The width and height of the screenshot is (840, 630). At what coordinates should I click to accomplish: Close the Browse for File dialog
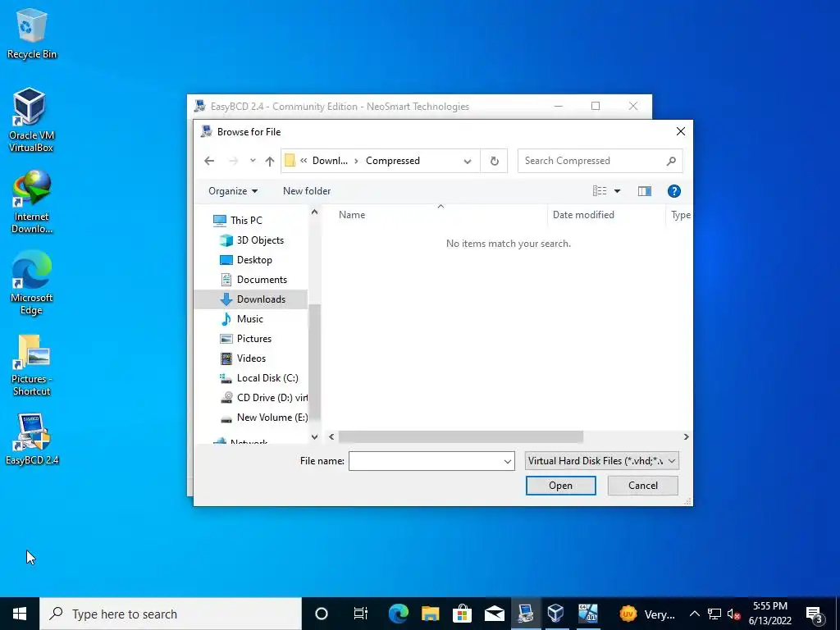pyautogui.click(x=680, y=131)
